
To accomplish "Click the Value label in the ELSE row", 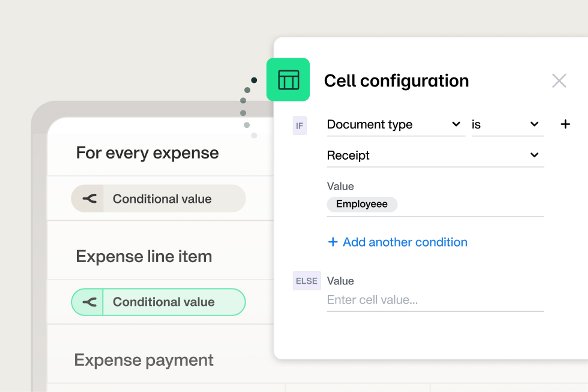I will [340, 281].
